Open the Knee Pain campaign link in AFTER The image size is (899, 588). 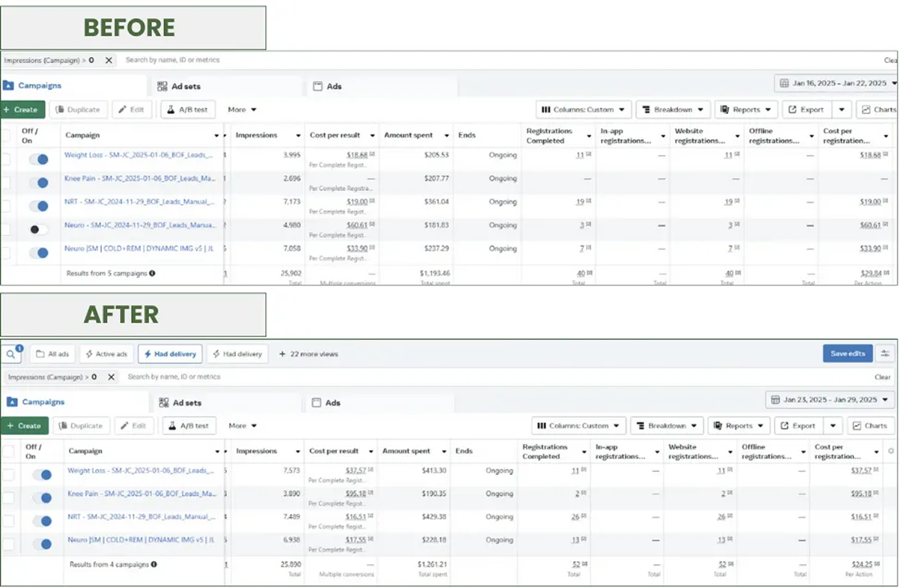pos(142,494)
